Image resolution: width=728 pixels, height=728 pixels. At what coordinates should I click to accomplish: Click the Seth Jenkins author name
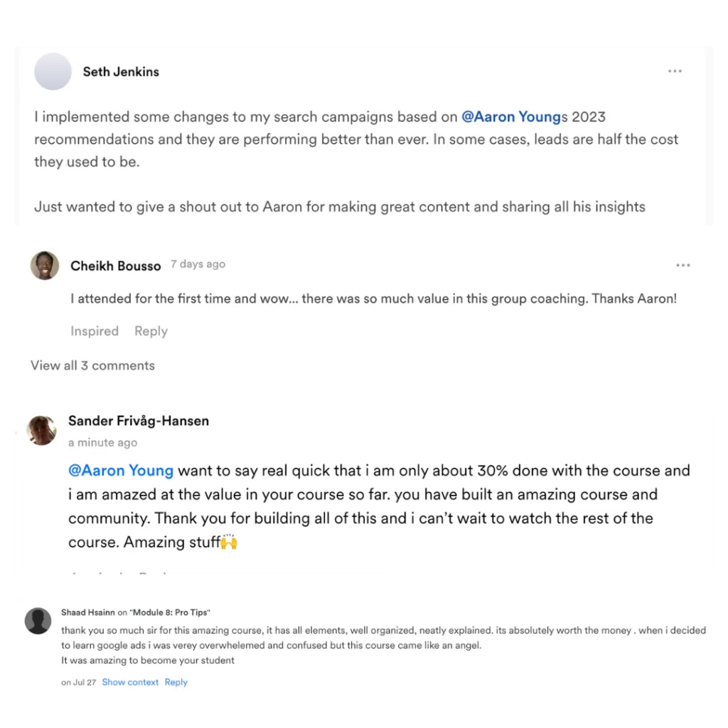pos(121,72)
